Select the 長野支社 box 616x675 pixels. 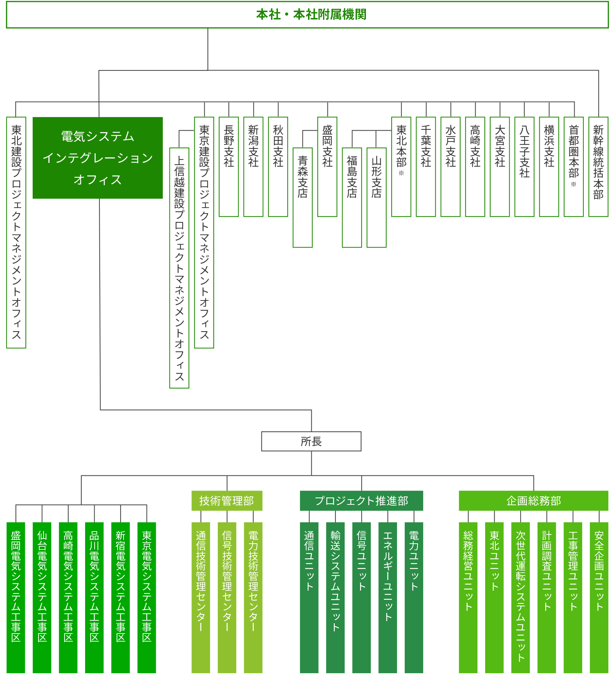click(x=229, y=167)
